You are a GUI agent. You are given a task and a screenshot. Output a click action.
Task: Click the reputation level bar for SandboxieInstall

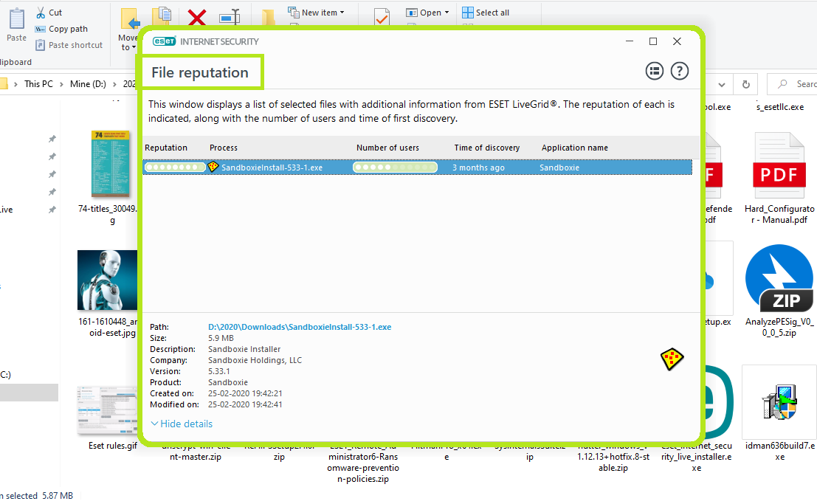point(175,168)
